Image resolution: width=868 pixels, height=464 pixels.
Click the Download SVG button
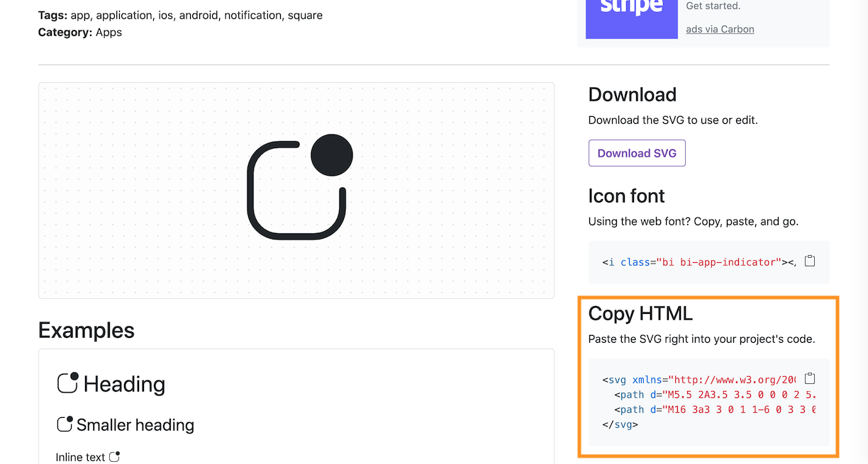(x=636, y=153)
